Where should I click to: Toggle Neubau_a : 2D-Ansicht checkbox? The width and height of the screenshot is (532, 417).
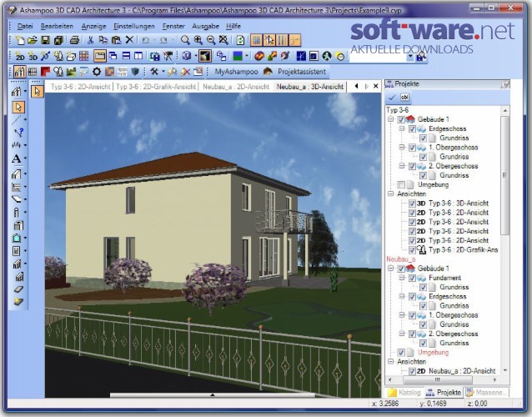412,371
